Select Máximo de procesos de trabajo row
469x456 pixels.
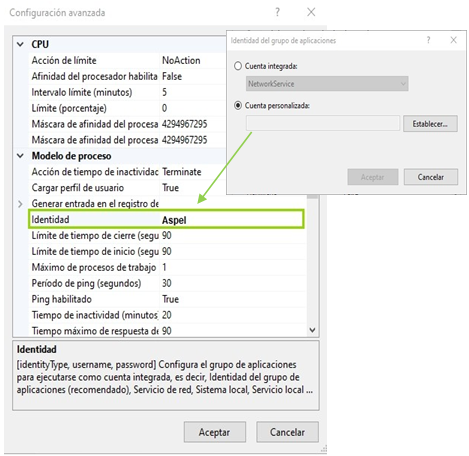coord(167,267)
